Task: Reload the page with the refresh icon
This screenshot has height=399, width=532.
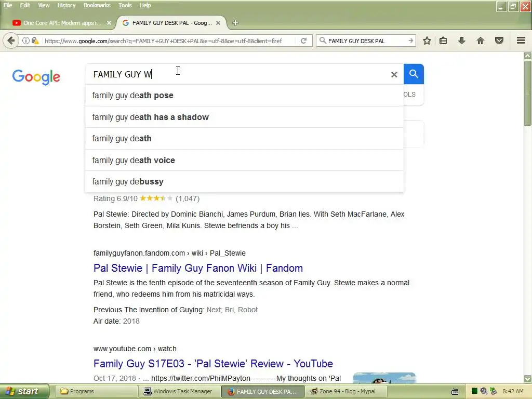Action: (x=303, y=41)
